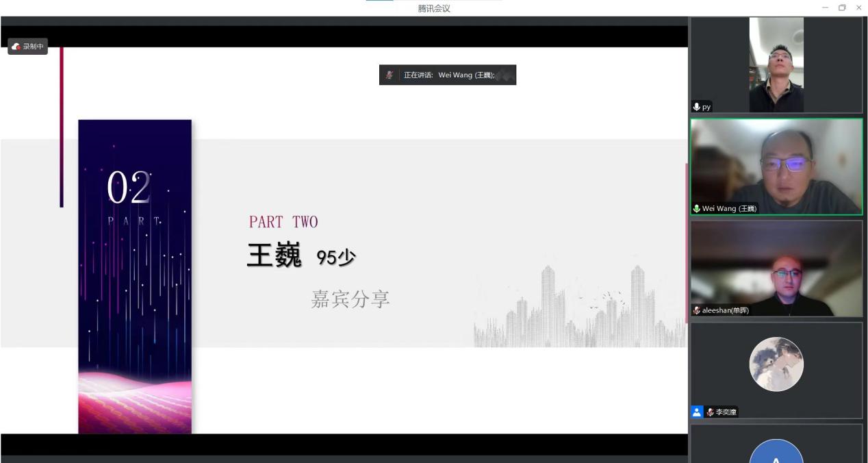The width and height of the screenshot is (868, 463).
Task: Click the blue 'A' avatar circle
Action: point(776,453)
